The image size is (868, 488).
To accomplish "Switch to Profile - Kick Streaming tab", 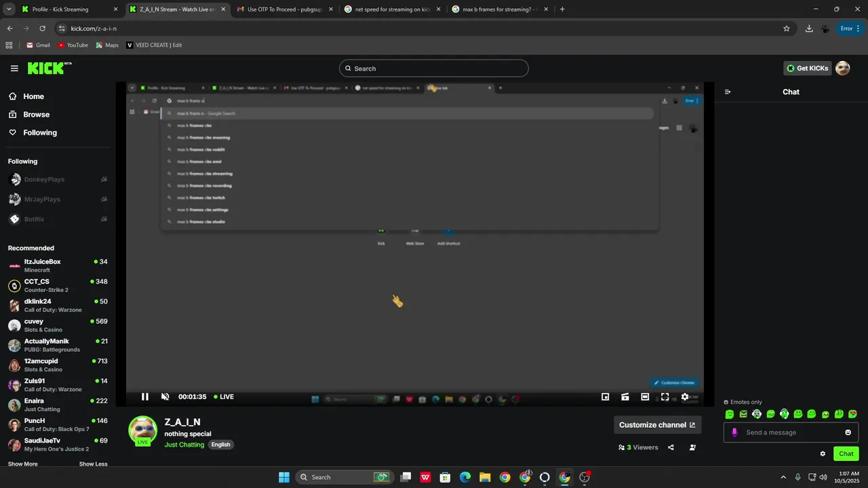I will [70, 9].
